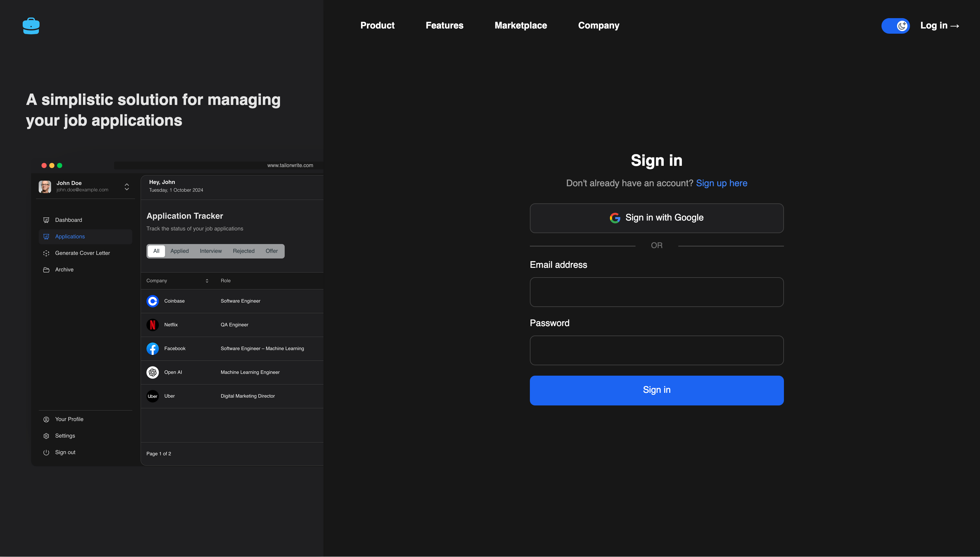Open the Company column sort control

[207, 280]
